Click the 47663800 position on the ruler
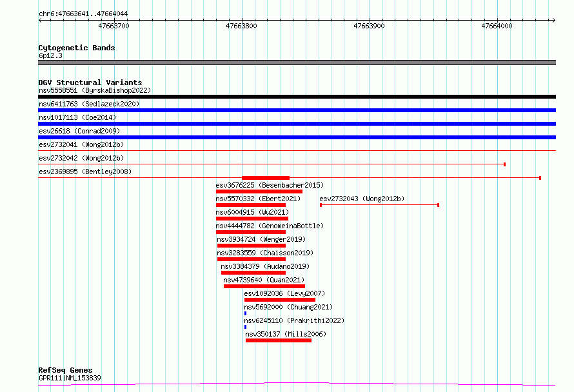Screen dimensions: 574x392 pyautogui.click(x=242, y=26)
